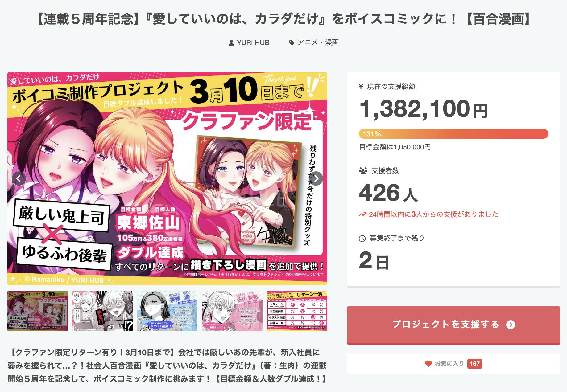The width and height of the screenshot is (567, 392).
Task: Click the プロジェクトを支援する button
Action: click(453, 325)
